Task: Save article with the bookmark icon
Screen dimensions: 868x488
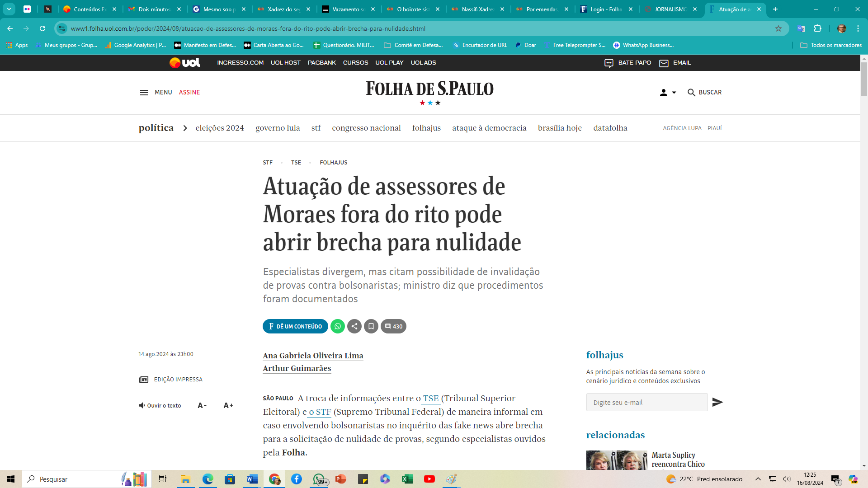Action: pyautogui.click(x=371, y=326)
